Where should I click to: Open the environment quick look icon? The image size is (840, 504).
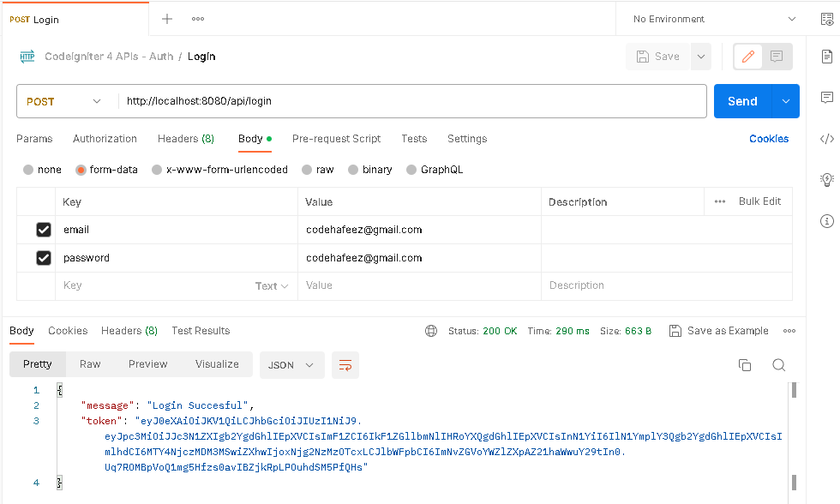827,20
